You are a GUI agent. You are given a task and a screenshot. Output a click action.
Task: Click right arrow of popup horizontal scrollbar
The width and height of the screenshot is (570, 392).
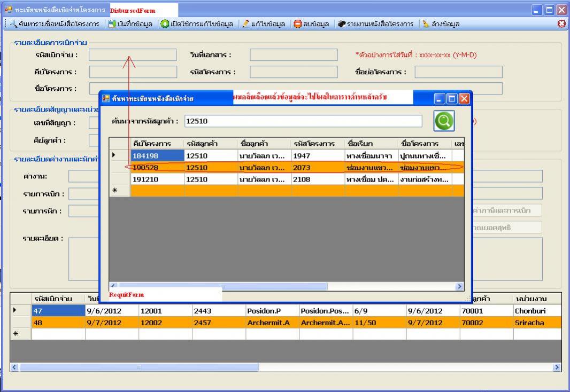coord(459,287)
